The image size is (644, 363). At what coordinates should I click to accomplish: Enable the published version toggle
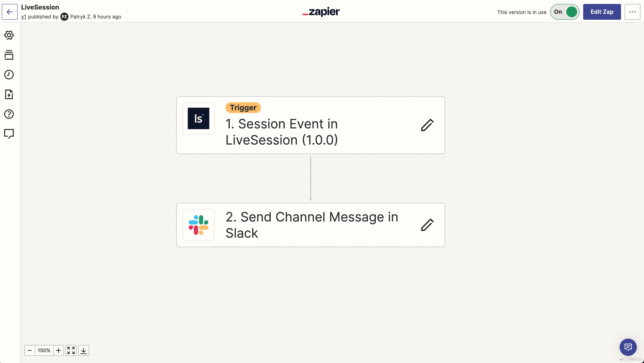pyautogui.click(x=564, y=12)
